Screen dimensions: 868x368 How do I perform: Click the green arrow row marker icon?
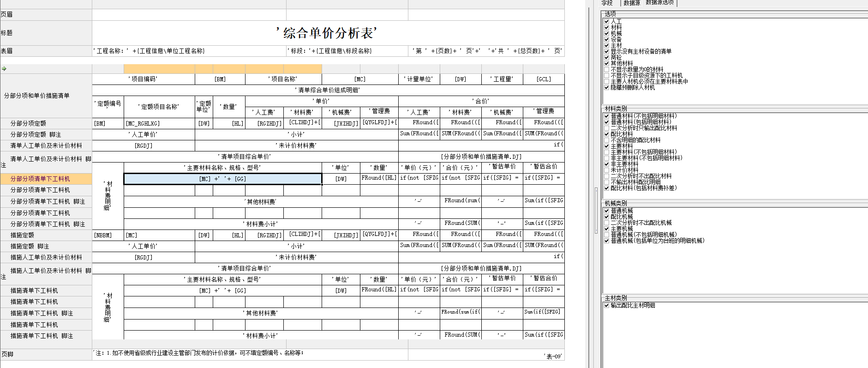click(4, 69)
